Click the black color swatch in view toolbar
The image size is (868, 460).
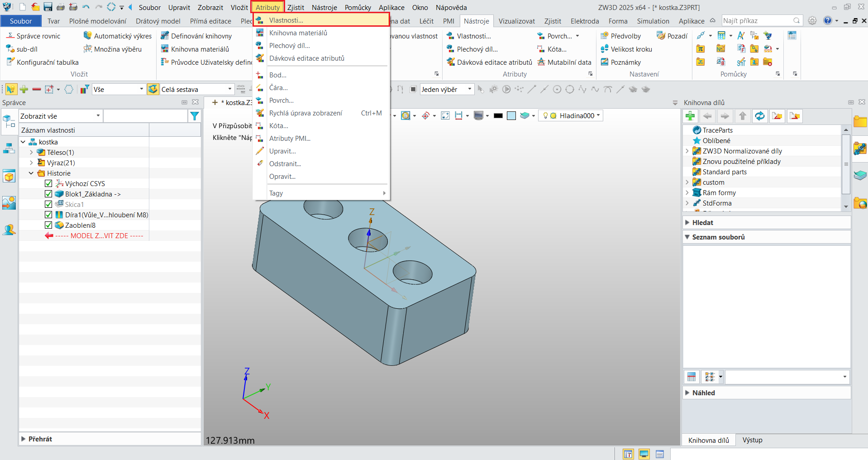tap(498, 115)
